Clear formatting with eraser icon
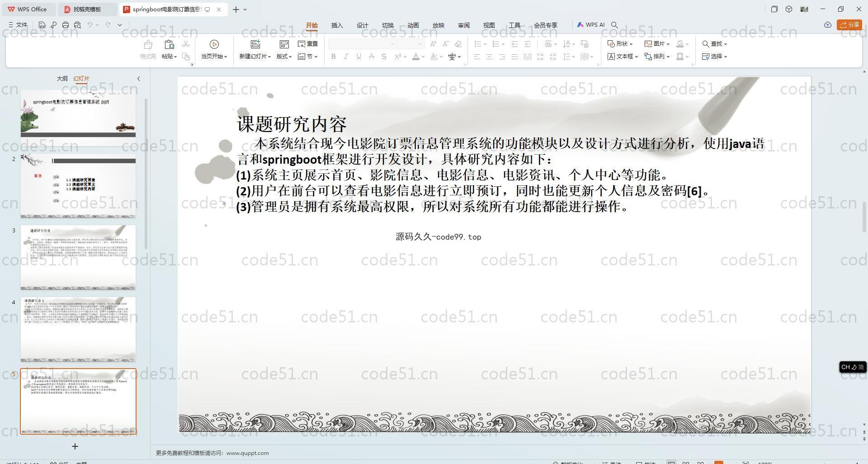 click(458, 44)
